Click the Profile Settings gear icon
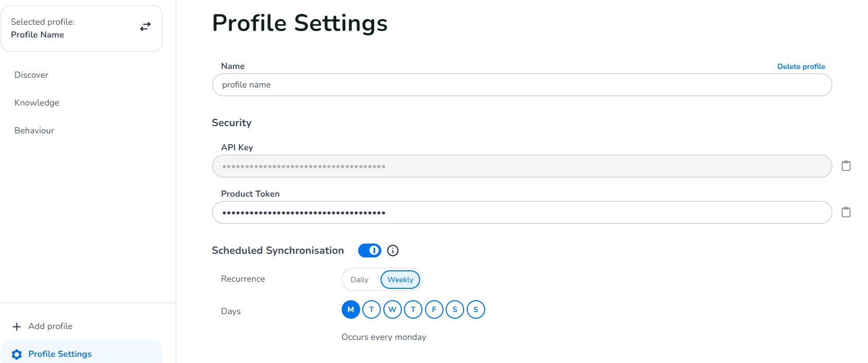This screenshot has height=363, width=868. [17, 354]
